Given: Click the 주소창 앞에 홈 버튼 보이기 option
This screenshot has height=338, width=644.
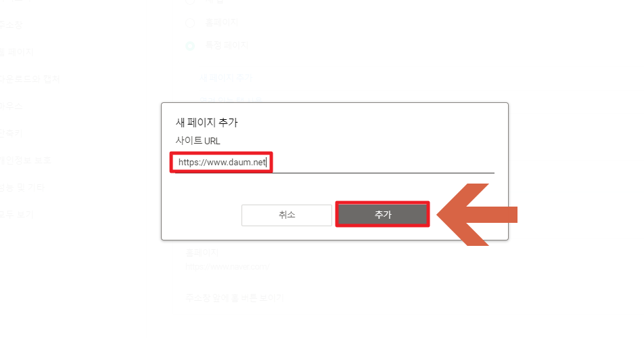Looking at the screenshot, I should click(235, 298).
